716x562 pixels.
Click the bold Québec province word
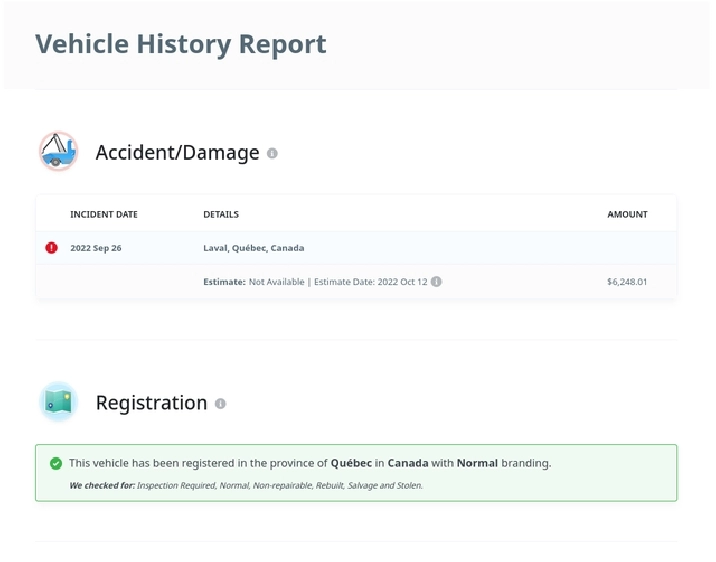[x=352, y=463]
